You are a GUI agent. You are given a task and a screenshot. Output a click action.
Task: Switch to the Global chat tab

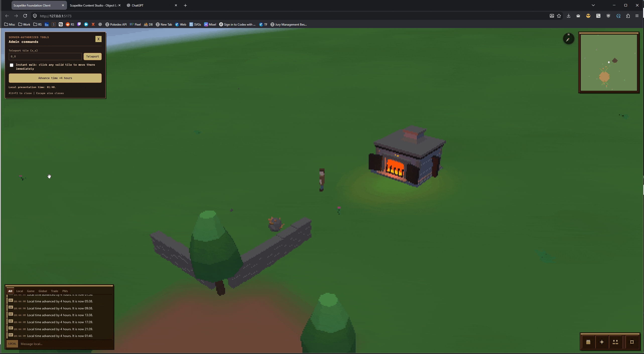(43, 291)
